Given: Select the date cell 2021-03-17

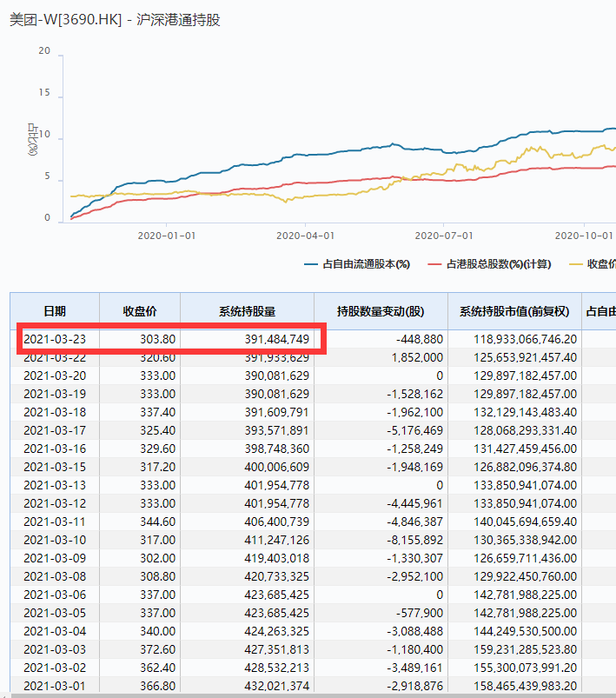Looking at the screenshot, I should tap(55, 430).
